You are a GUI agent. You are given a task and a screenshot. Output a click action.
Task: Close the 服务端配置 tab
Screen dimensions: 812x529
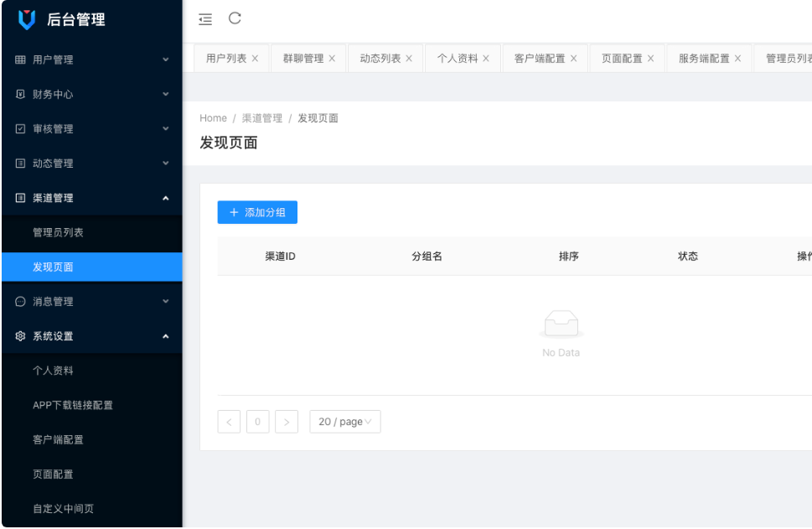coord(738,59)
